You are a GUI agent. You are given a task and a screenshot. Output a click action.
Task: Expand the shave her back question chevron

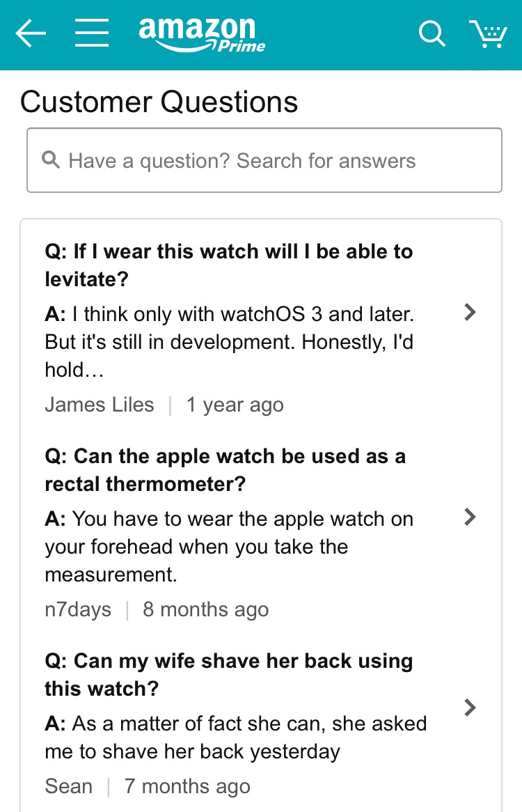coord(470,708)
